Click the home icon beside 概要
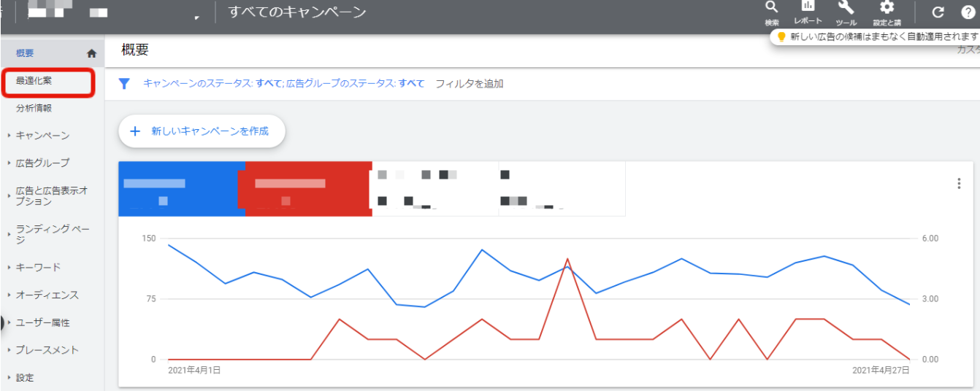This screenshot has width=980, height=391. click(x=91, y=53)
